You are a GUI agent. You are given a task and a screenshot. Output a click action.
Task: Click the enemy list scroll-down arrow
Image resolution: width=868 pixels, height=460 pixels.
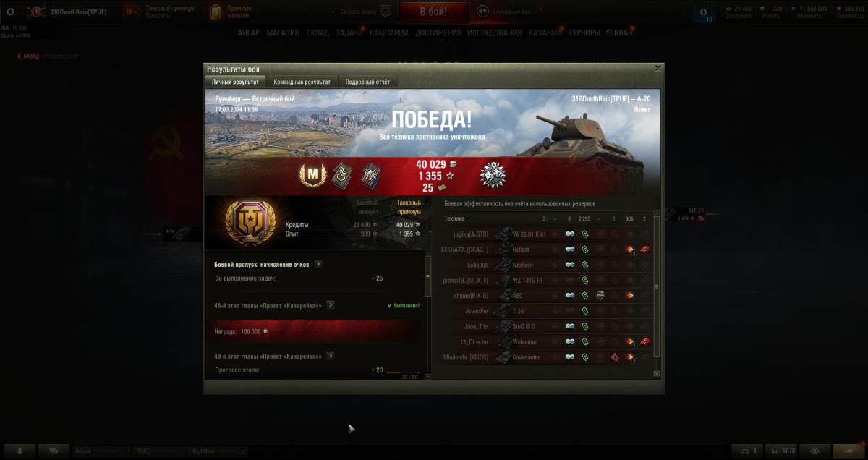657,374
